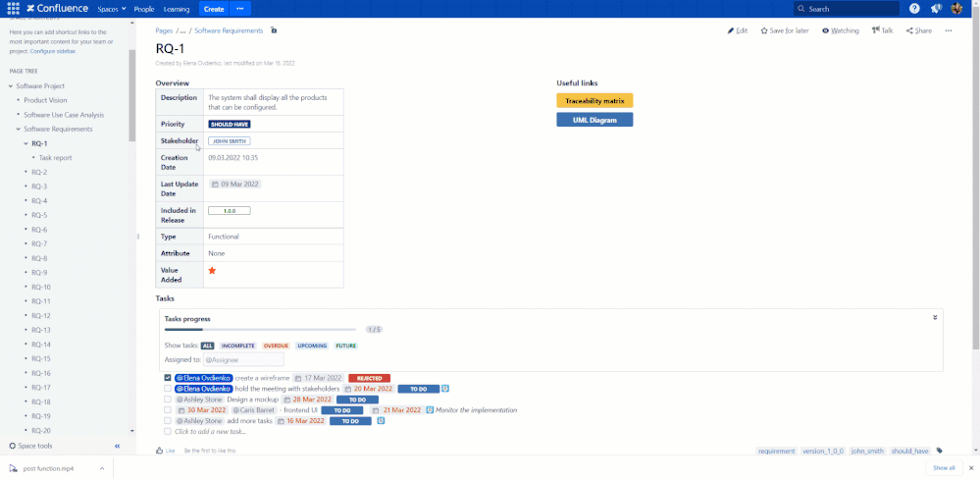Open the app switcher grid icon
This screenshot has height=481, width=980.
point(13,9)
